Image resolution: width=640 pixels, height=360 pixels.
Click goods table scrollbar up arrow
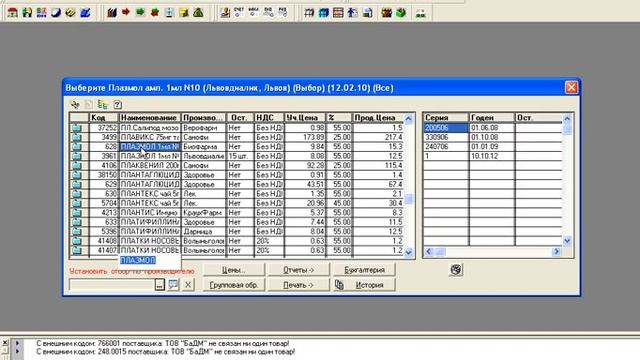(409, 119)
